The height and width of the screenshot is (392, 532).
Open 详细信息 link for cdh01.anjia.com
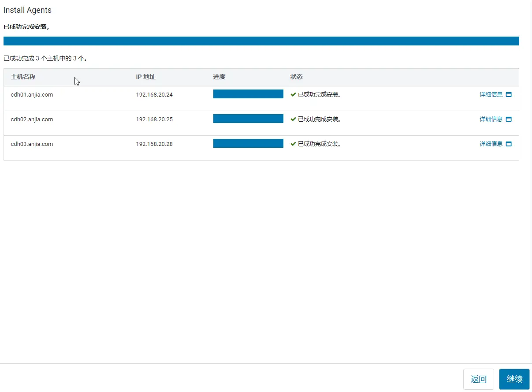pos(491,94)
